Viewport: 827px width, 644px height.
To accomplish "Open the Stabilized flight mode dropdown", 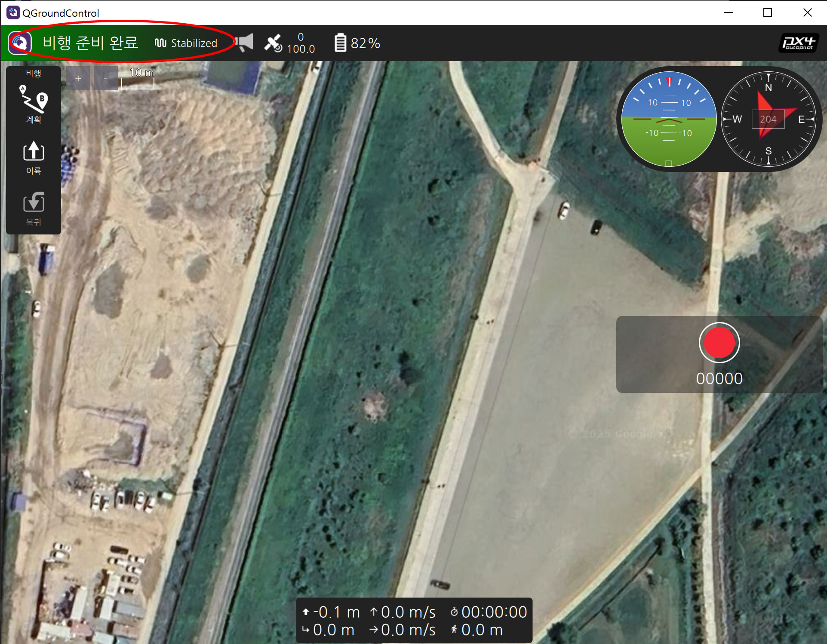I will (186, 43).
